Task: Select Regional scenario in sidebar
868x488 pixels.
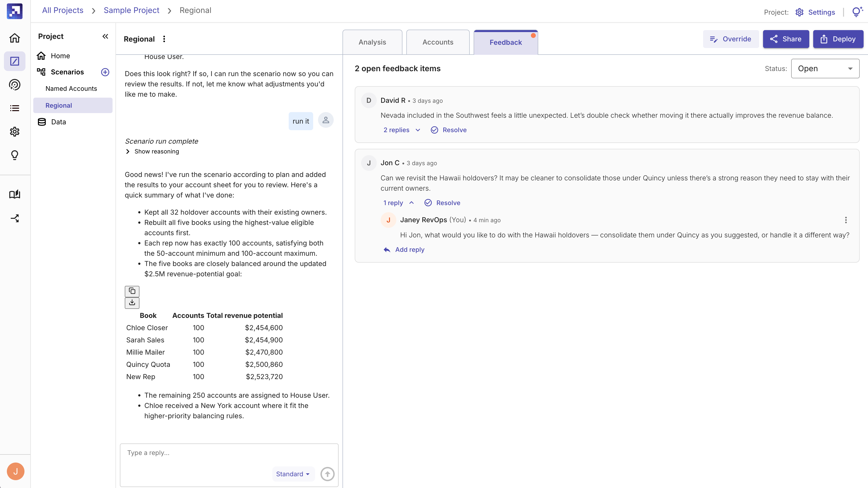Action: tap(73, 105)
